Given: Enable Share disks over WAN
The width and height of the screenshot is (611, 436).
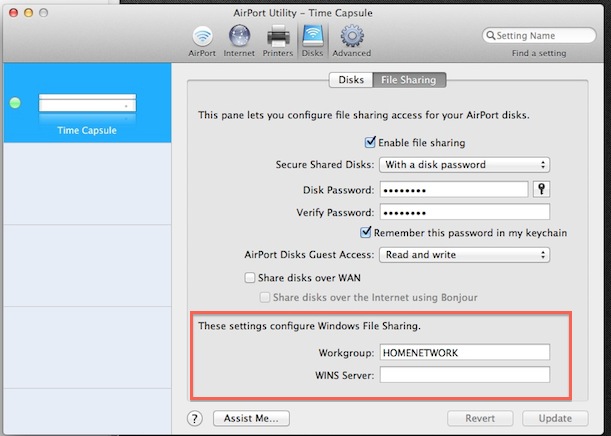Looking at the screenshot, I should click(x=249, y=278).
